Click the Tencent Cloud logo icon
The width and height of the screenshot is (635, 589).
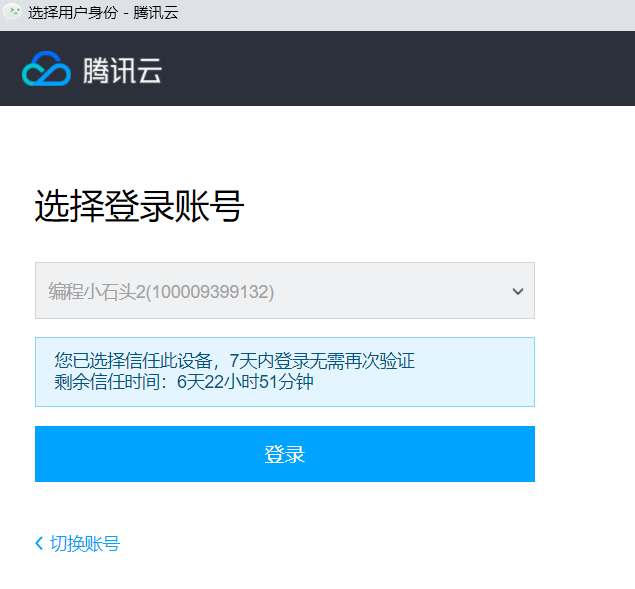[x=46, y=69]
